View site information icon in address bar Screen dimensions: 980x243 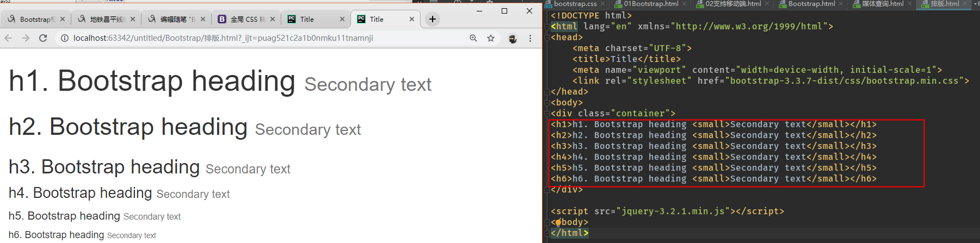[64, 38]
